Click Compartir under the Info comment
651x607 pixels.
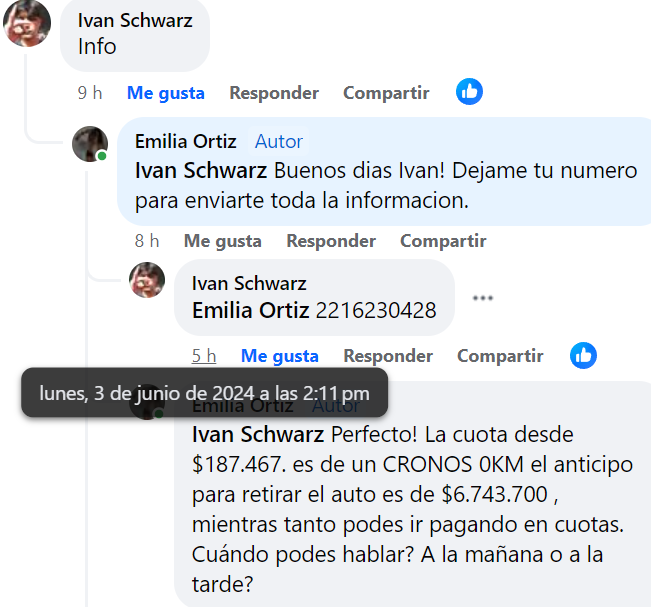[386, 93]
